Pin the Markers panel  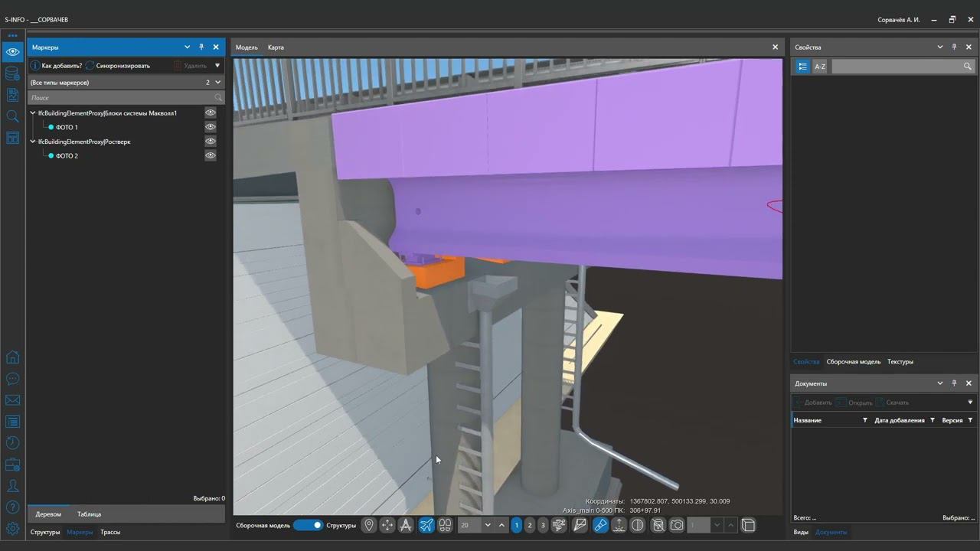201,47
